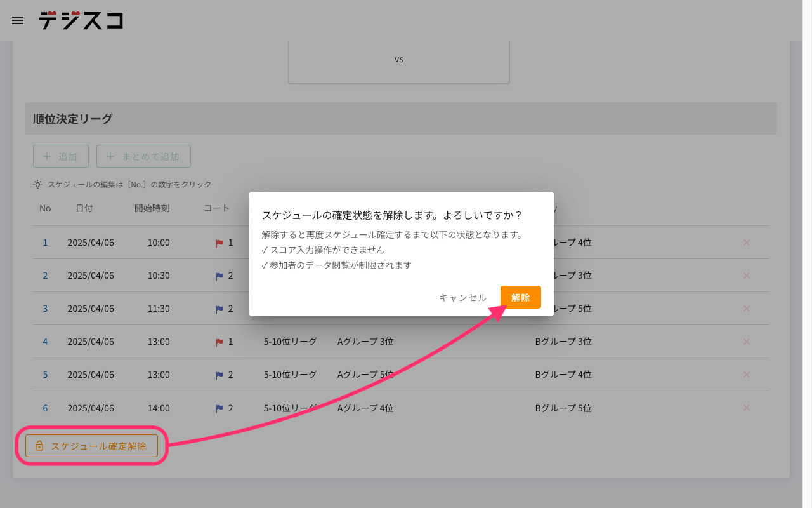Click the 追加 button
The image size is (812, 508).
61,156
